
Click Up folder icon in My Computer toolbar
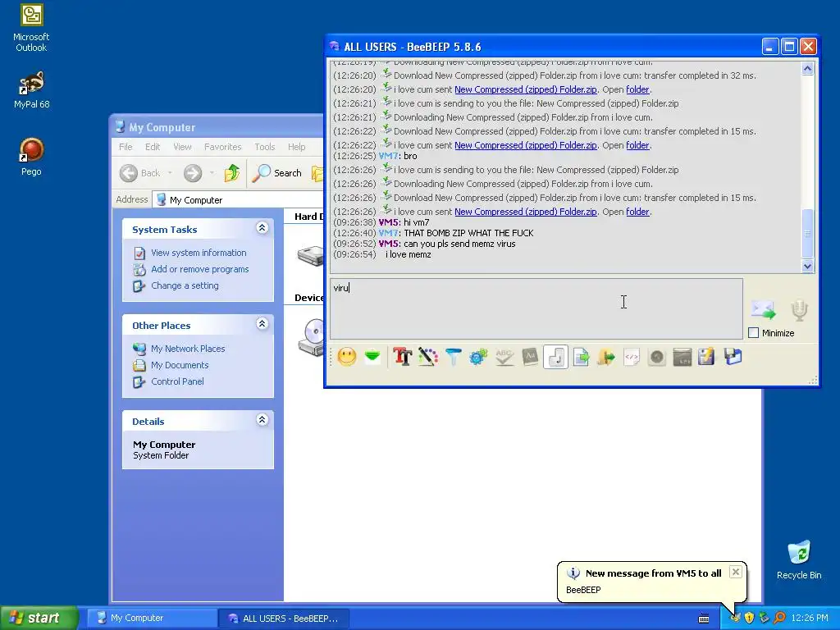(232, 173)
